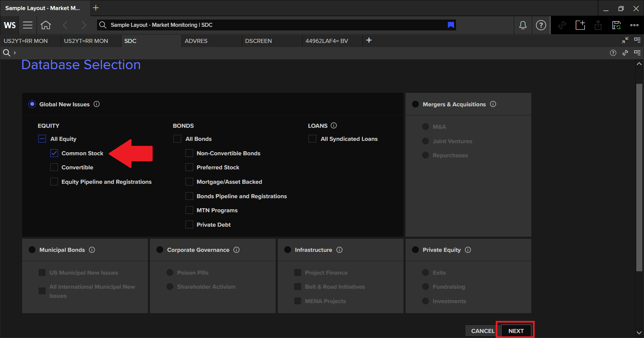Viewport: 644px width, 338px height.
Task: Select Municipal Bonds radio button
Action: pyautogui.click(x=32, y=250)
